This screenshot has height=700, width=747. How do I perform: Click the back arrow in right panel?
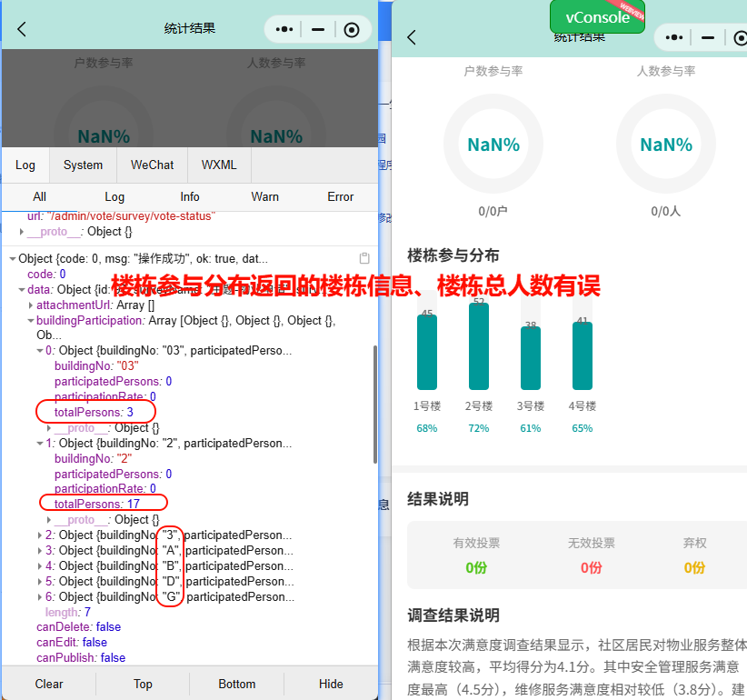point(412,37)
